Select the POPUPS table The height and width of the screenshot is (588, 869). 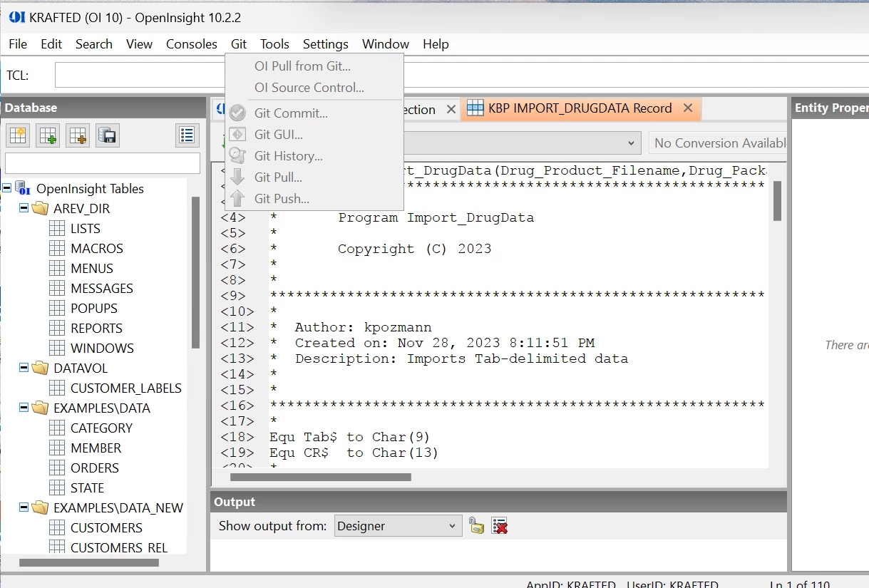(x=94, y=309)
